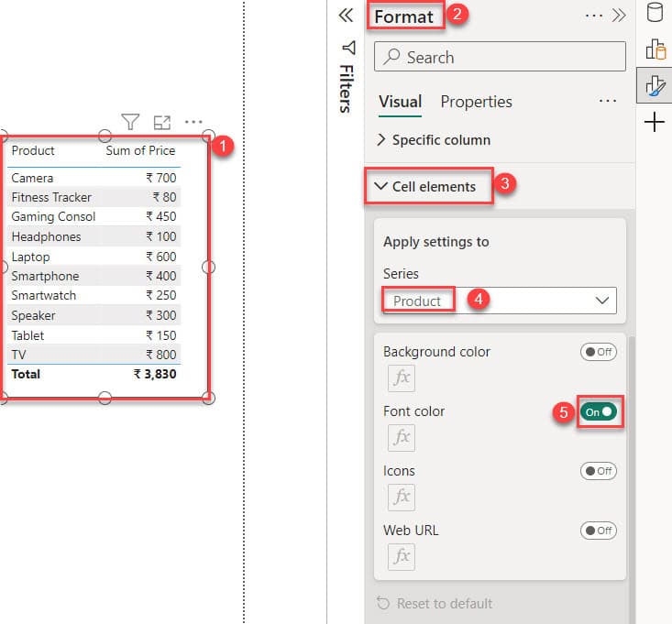Click Reset to default
672x624 pixels.
445,604
